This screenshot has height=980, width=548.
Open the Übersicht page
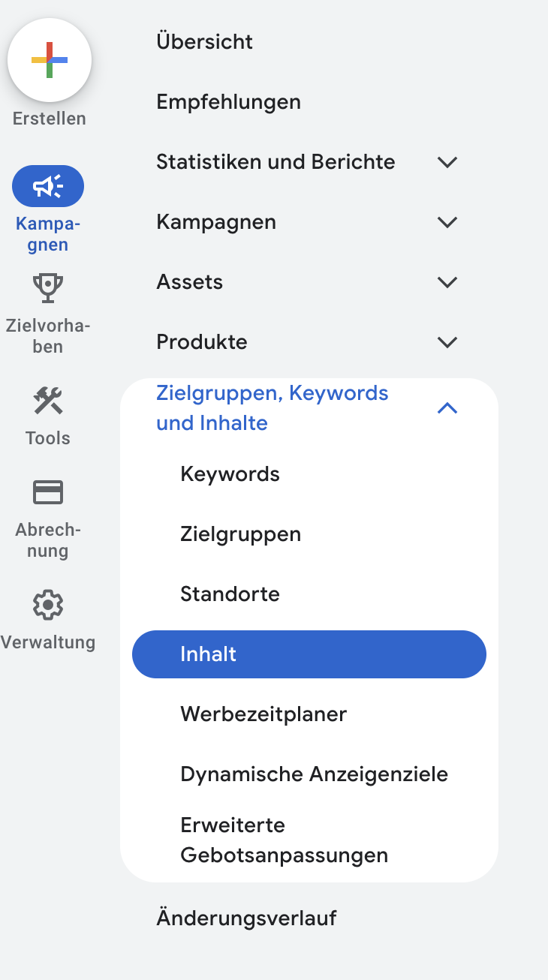tap(204, 42)
